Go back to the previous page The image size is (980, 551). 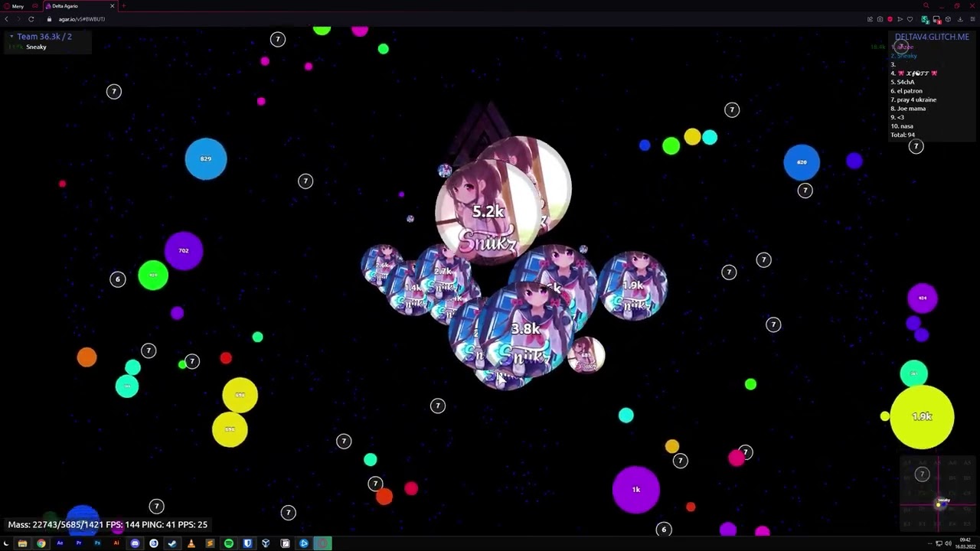(x=7, y=19)
